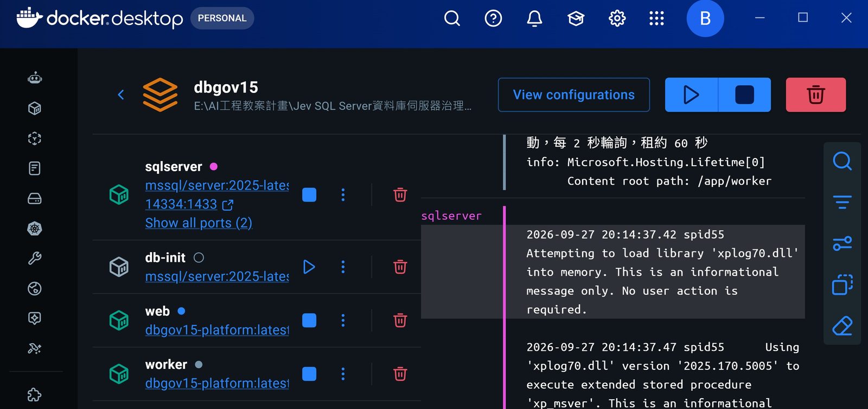This screenshot has height=409, width=868.
Task: Open Volumes drive icon in sidebar
Action: point(35,198)
